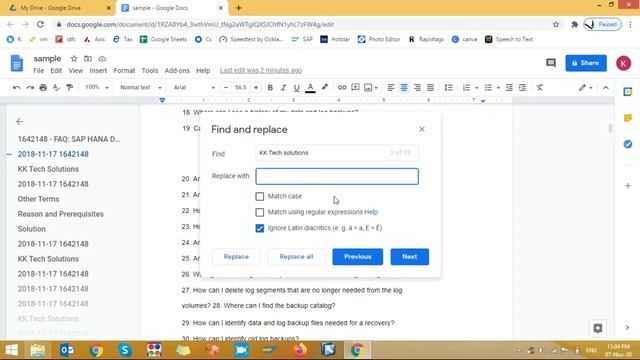Enable the Match case checkbox
The image size is (640, 360).
pyautogui.click(x=260, y=196)
